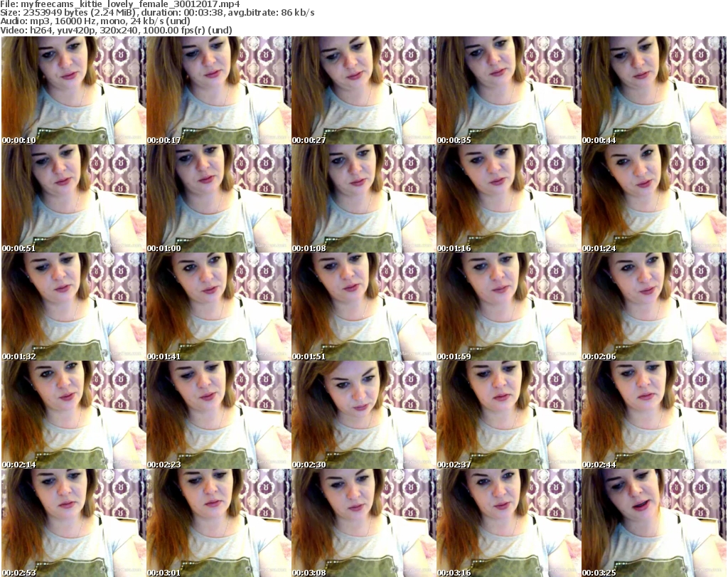Select the thumbnail stamped 00:01:59
Viewport: 728px width, 577px height.
coord(508,307)
